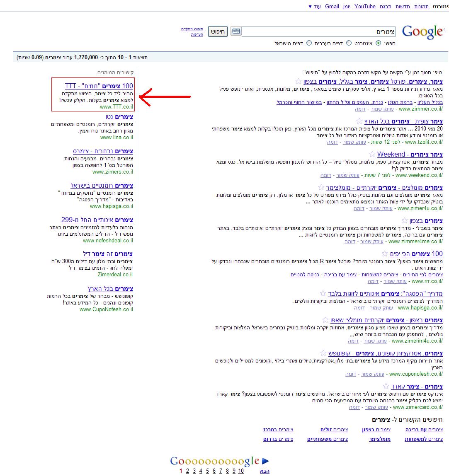
Task: Open related search 'מומלצימר'
Action: (x=380, y=439)
